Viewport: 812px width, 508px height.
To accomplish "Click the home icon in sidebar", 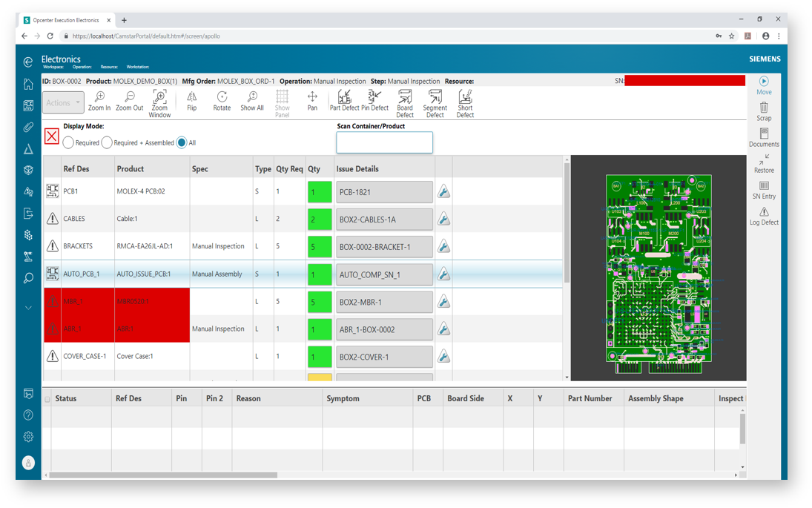I will (28, 84).
